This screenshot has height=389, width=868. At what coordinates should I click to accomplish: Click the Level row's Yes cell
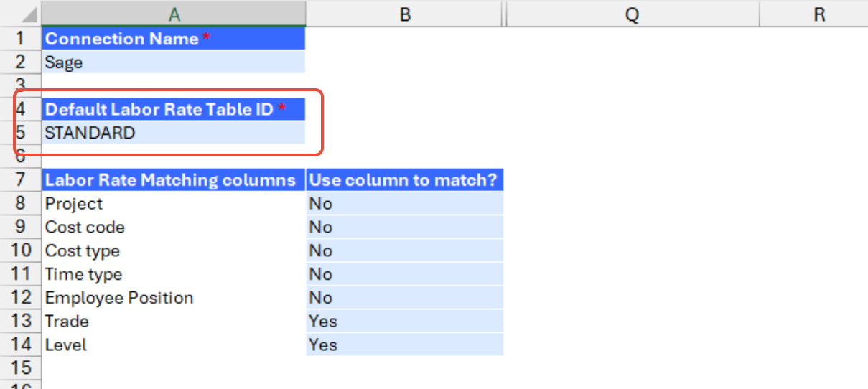click(x=405, y=345)
